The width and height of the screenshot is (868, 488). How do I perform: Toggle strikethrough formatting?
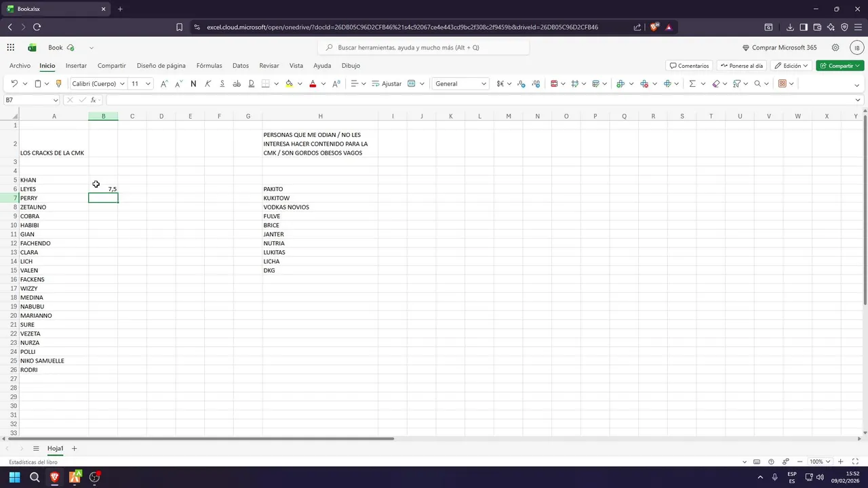pos(237,83)
